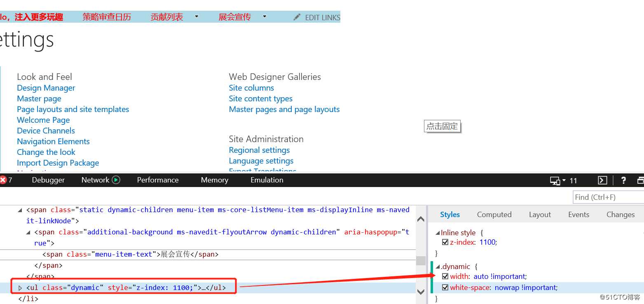Click the DOM tree scrollbar thumb

click(x=421, y=260)
